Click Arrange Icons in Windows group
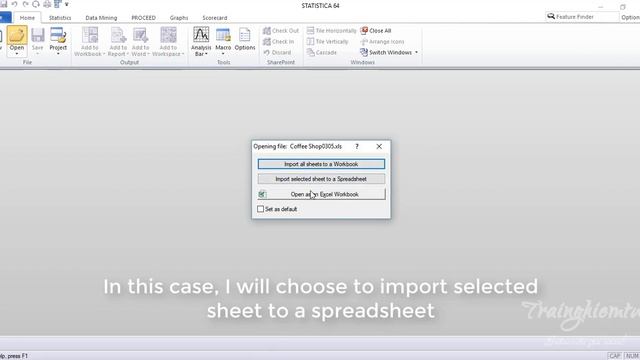640x360 pixels. 382,42
